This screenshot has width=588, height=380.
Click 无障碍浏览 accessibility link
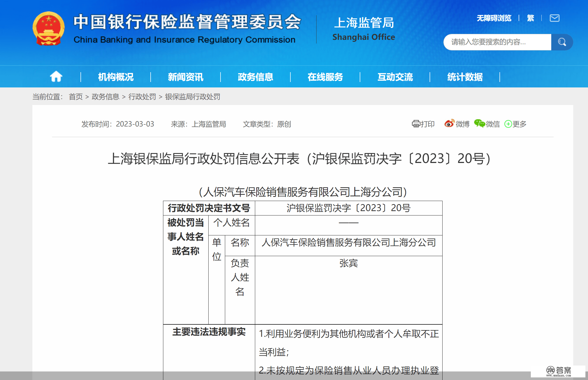[494, 18]
